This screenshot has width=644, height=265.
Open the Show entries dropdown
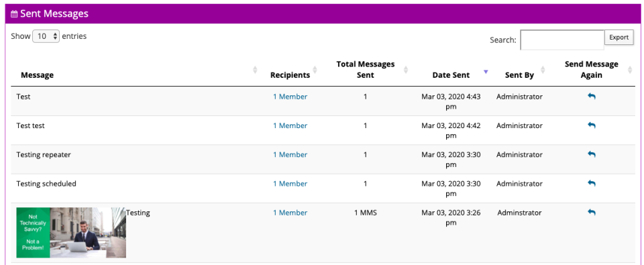point(46,36)
